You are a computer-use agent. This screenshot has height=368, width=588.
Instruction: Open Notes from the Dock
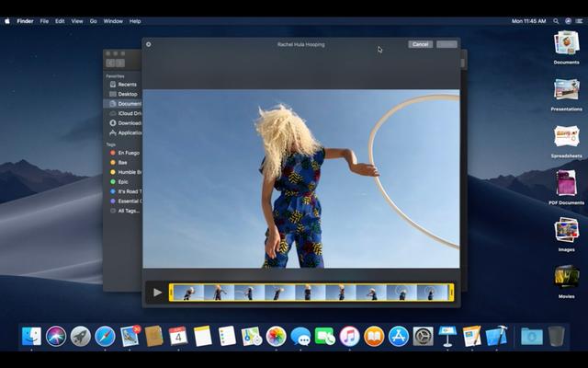pyautogui.click(x=203, y=336)
